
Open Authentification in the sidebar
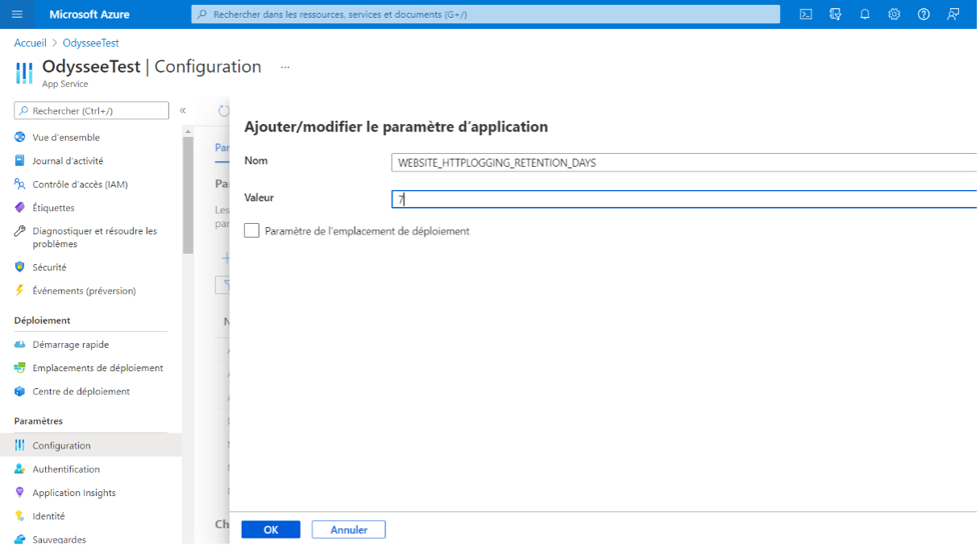pos(66,469)
